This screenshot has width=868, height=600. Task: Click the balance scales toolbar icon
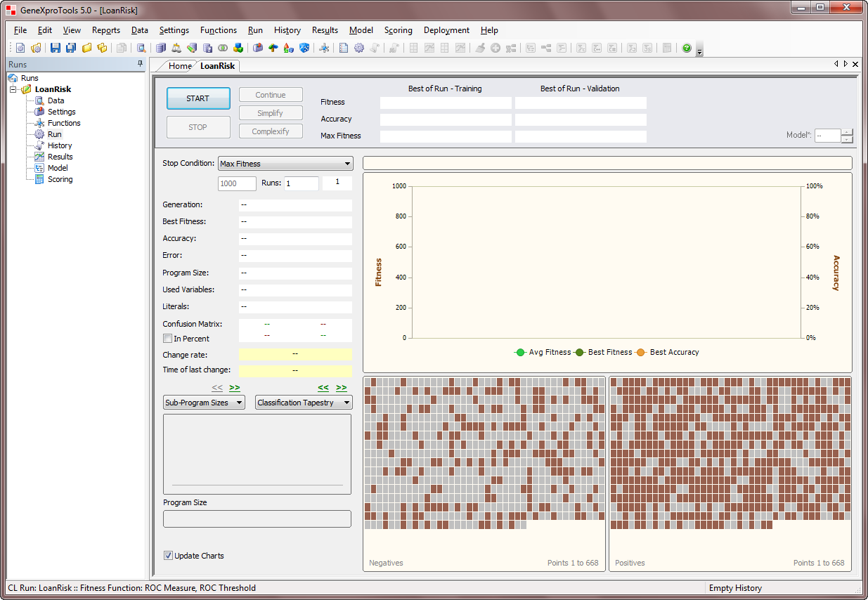176,48
